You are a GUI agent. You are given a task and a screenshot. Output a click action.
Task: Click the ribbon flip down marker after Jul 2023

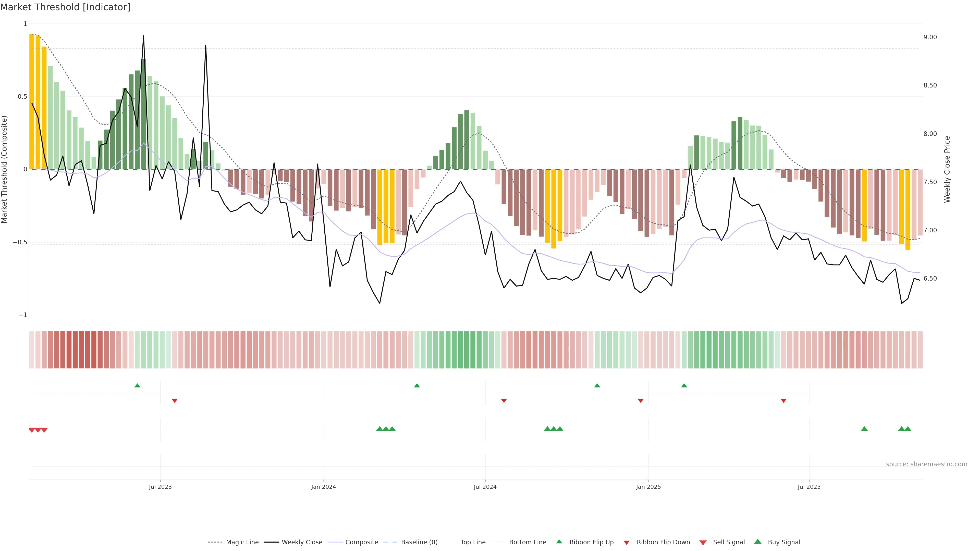click(x=175, y=400)
